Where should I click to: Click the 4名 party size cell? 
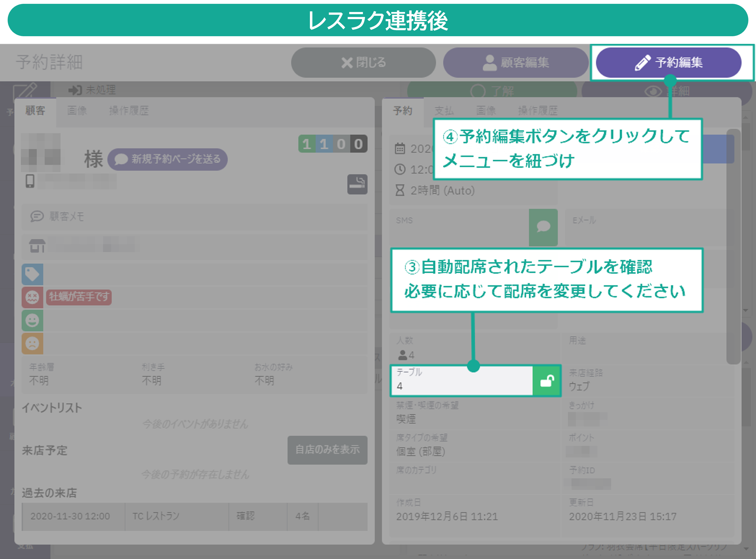click(303, 516)
